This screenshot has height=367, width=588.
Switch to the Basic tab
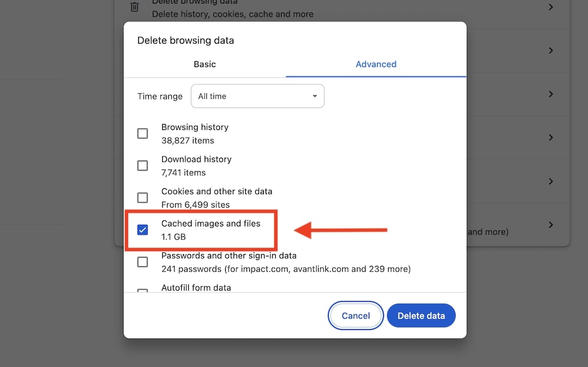coord(205,64)
